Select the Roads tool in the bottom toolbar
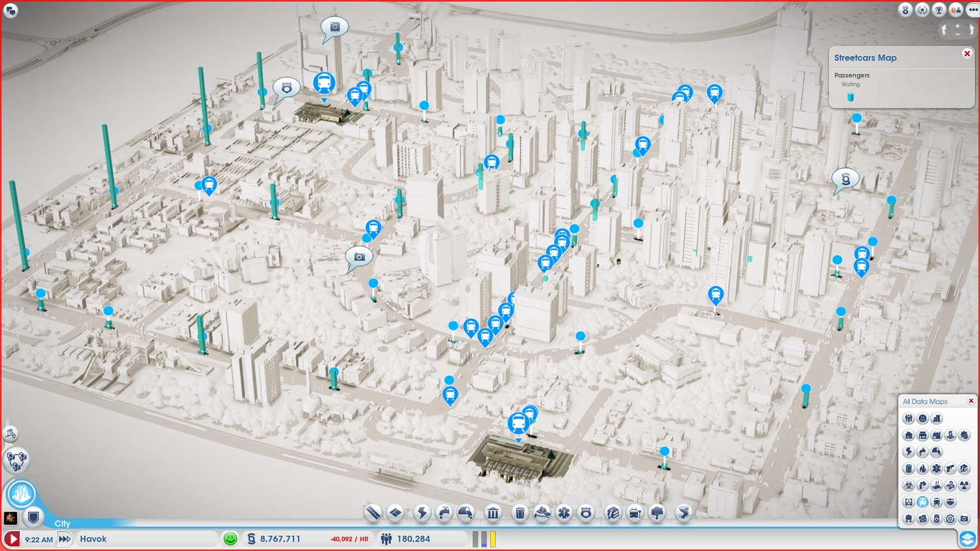 click(374, 512)
